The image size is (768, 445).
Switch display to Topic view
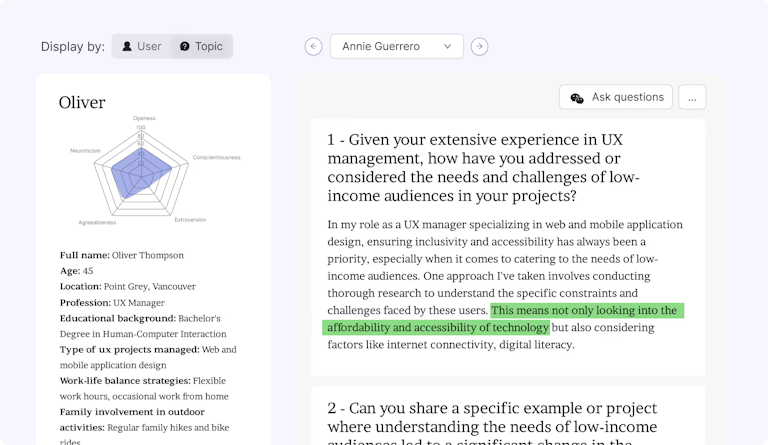pyautogui.click(x=201, y=46)
